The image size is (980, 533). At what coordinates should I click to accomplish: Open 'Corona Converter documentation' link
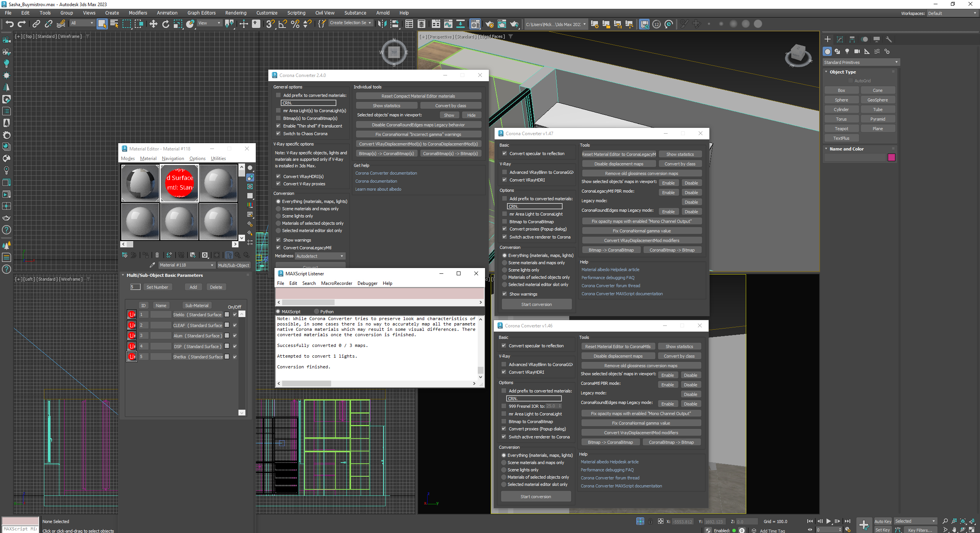[386, 173]
